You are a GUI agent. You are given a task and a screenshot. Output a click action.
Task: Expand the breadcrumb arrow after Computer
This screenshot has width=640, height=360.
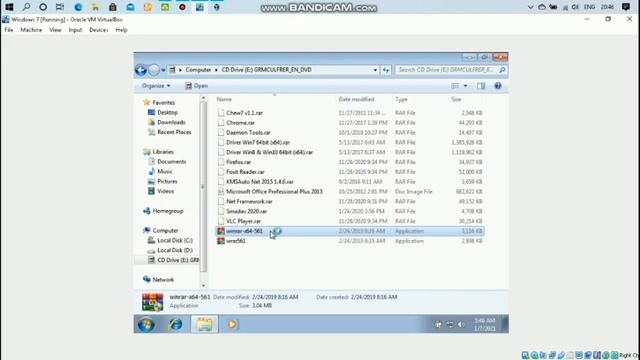(216, 70)
